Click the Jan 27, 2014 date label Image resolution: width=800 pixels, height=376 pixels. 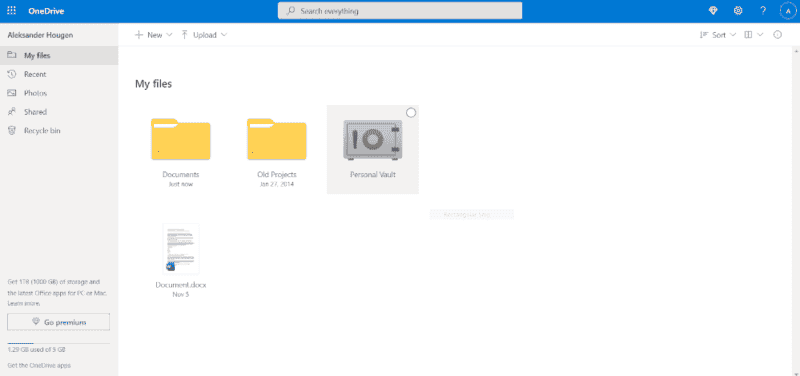click(277, 184)
